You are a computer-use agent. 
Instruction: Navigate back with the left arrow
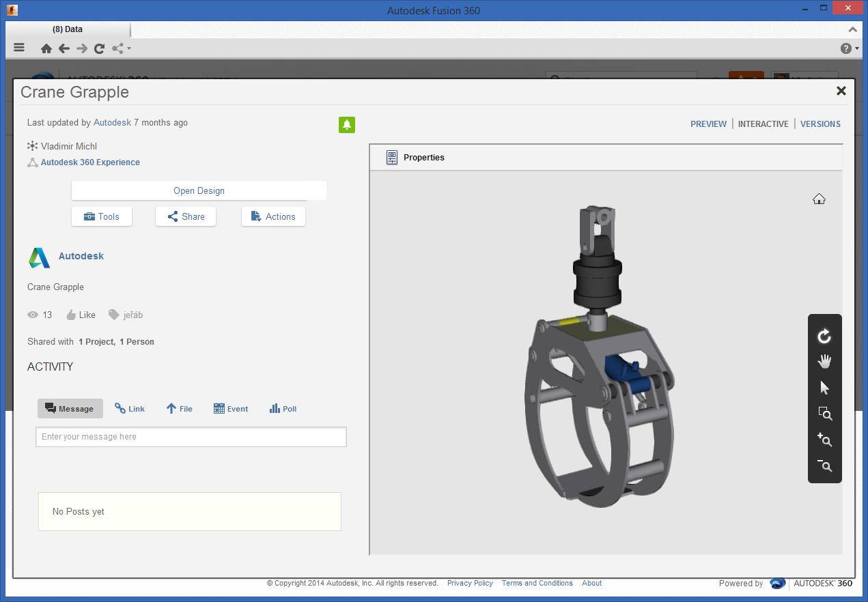point(64,48)
